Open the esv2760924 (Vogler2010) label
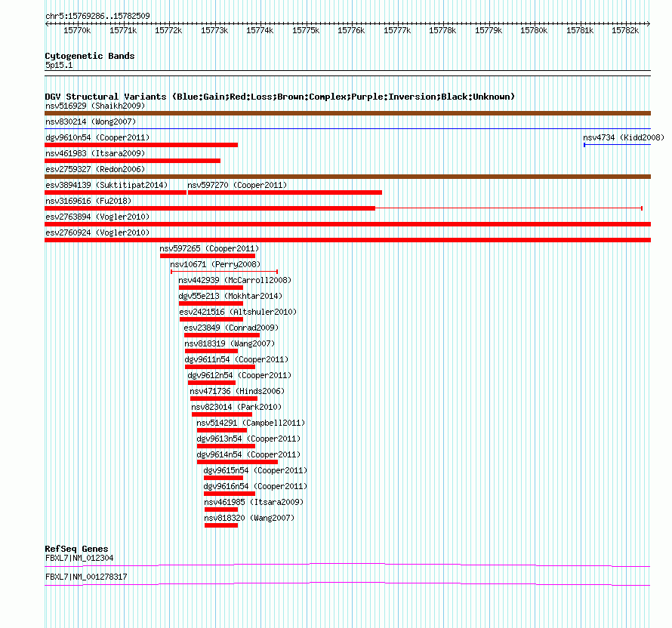672x628 pixels. (x=97, y=232)
